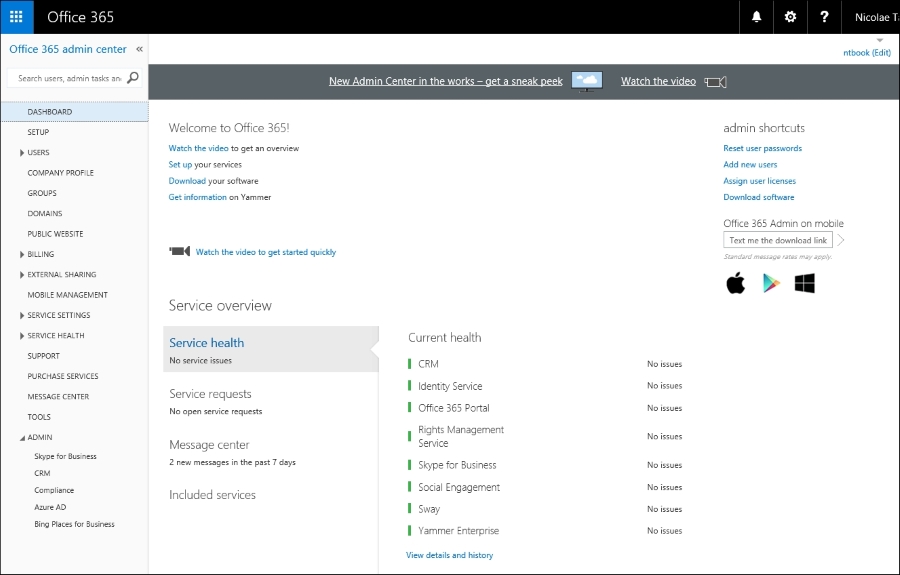
Task: Open Azure AD admin
Action: click(x=50, y=507)
